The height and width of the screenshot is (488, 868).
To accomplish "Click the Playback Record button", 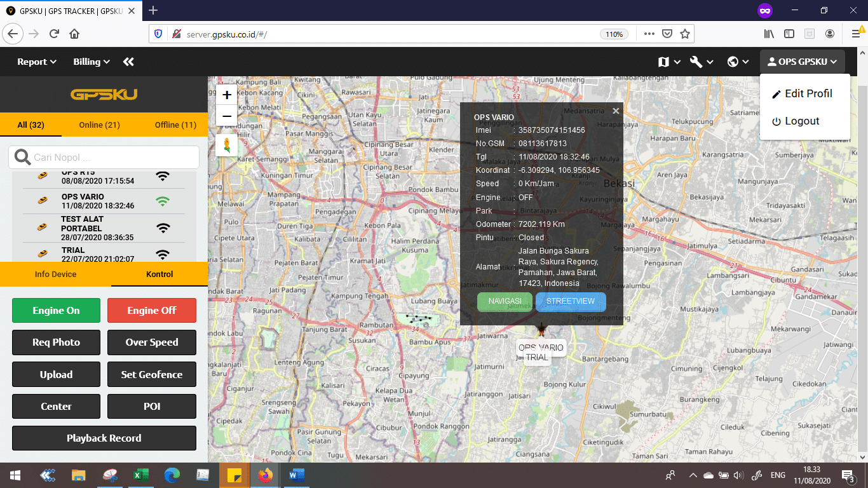I will tap(104, 438).
